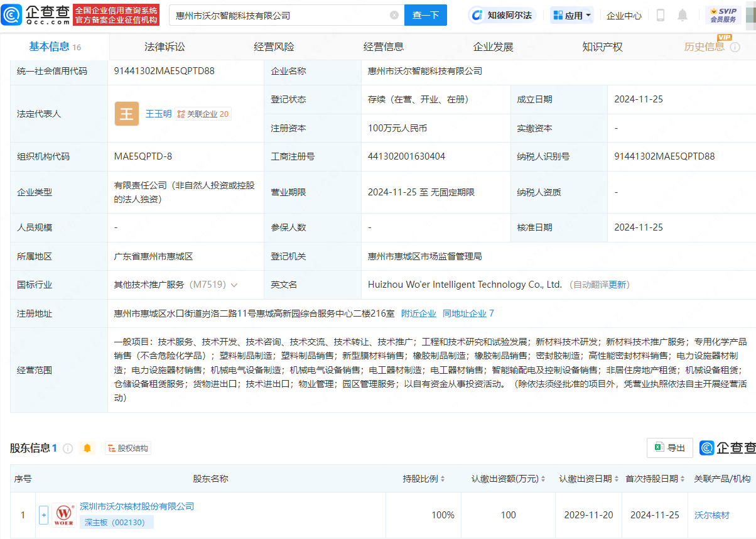Click the 成立日期 value 2024-11-25
Screen dimensions: 756x539
tap(639, 99)
